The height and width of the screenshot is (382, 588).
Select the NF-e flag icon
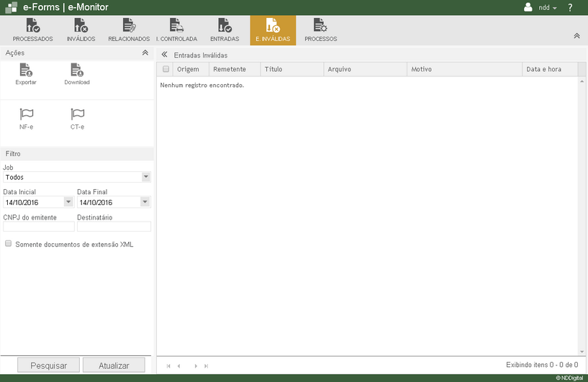pos(26,115)
